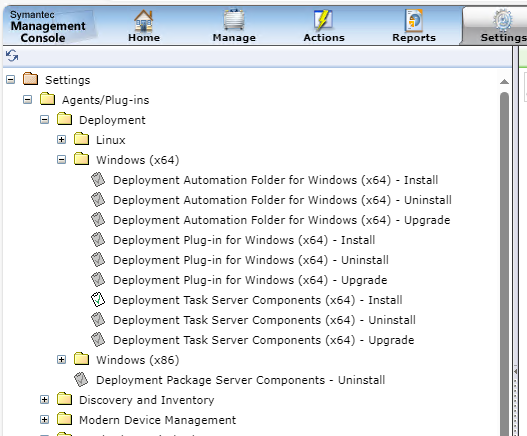527x436 pixels.
Task: Select Deployment Plug-in for Windows (x64) - Install
Action: [244, 240]
